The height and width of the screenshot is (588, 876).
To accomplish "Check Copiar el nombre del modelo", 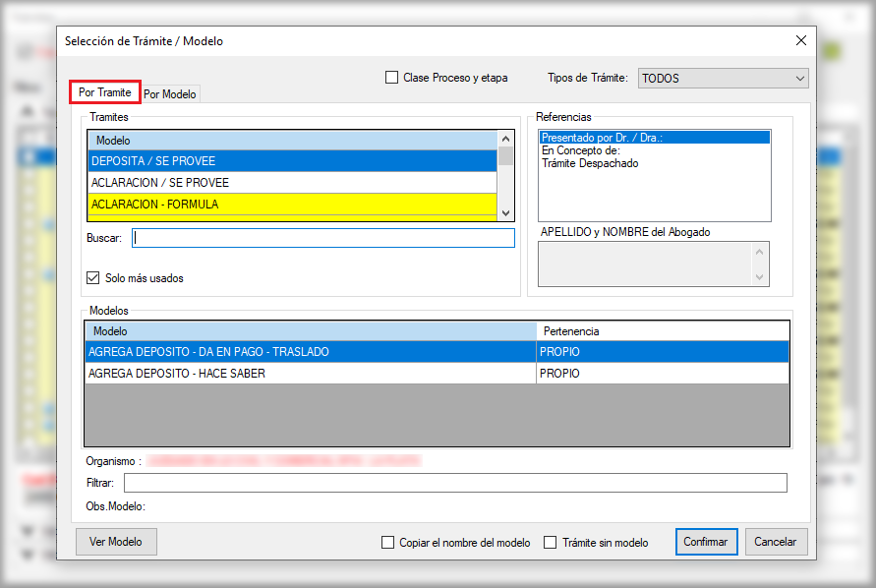I will 388,542.
